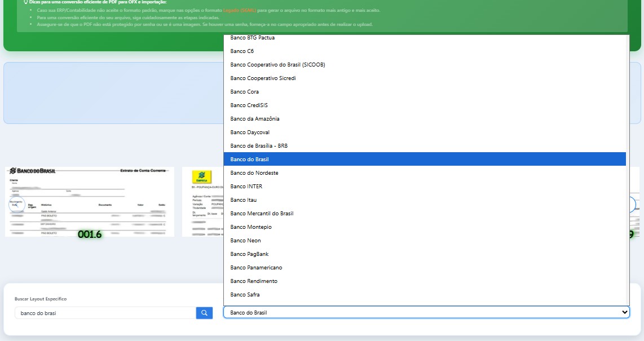
Task: Choose Banco Montepio option
Action: click(425, 227)
